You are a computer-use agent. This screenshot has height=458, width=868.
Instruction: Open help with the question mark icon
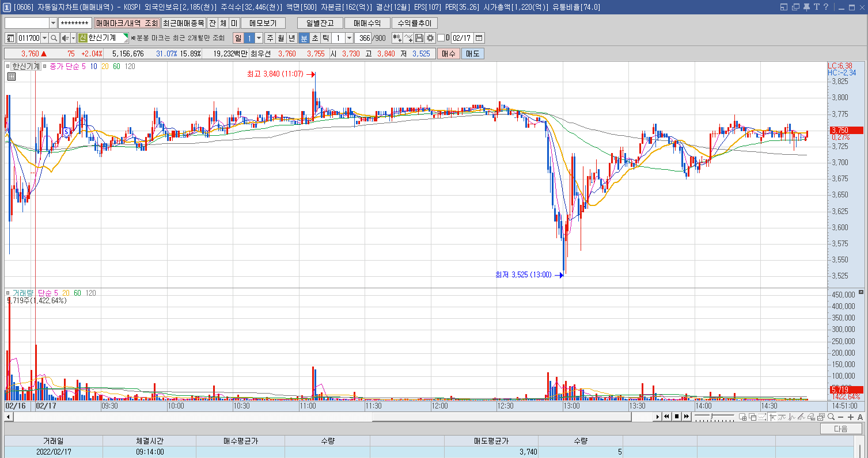coord(825,7)
